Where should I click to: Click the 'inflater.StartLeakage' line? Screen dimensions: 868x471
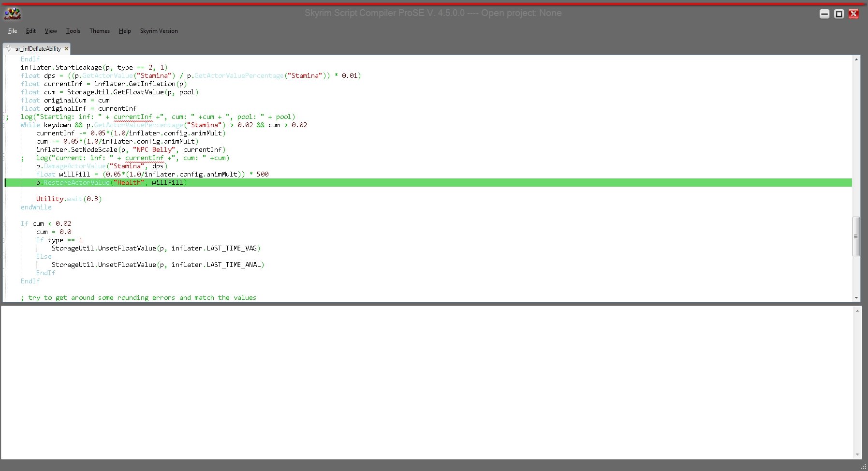94,67
